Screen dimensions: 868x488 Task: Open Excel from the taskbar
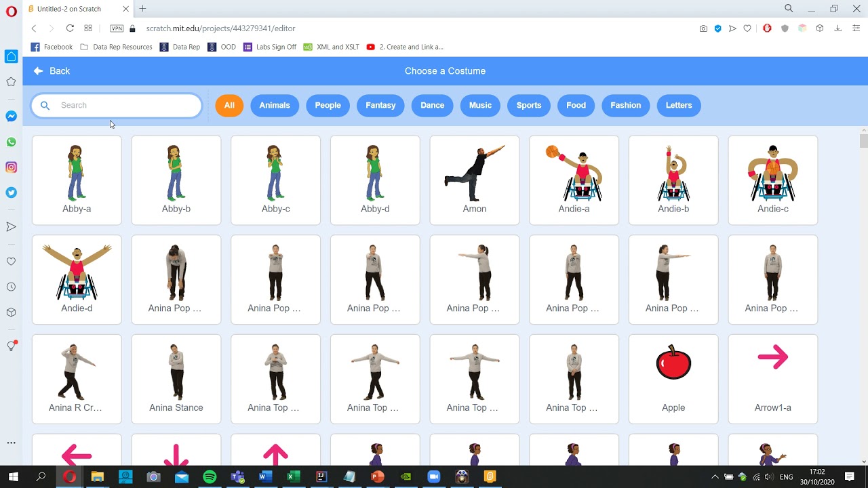pyautogui.click(x=293, y=477)
